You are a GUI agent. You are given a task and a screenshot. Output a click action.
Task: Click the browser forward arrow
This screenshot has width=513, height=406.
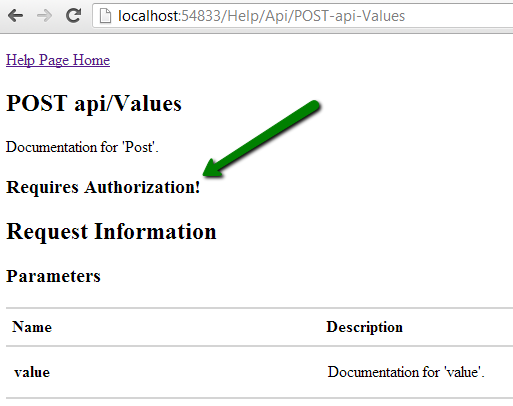point(44,16)
